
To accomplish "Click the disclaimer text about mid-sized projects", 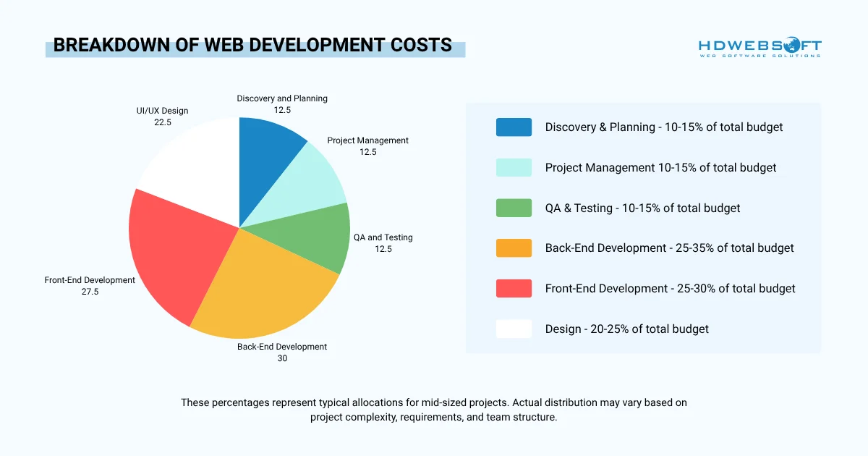I will click(433, 410).
